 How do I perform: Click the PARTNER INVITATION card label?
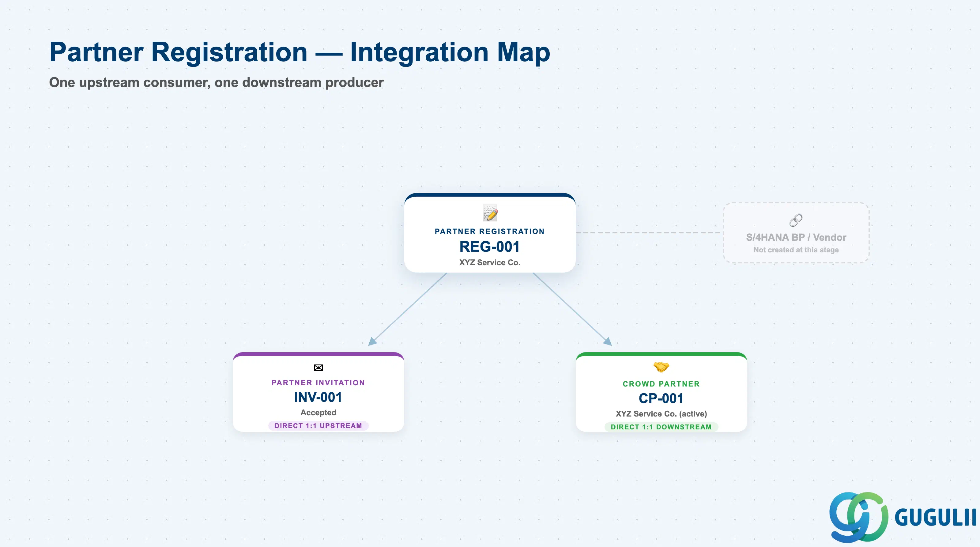click(x=318, y=383)
